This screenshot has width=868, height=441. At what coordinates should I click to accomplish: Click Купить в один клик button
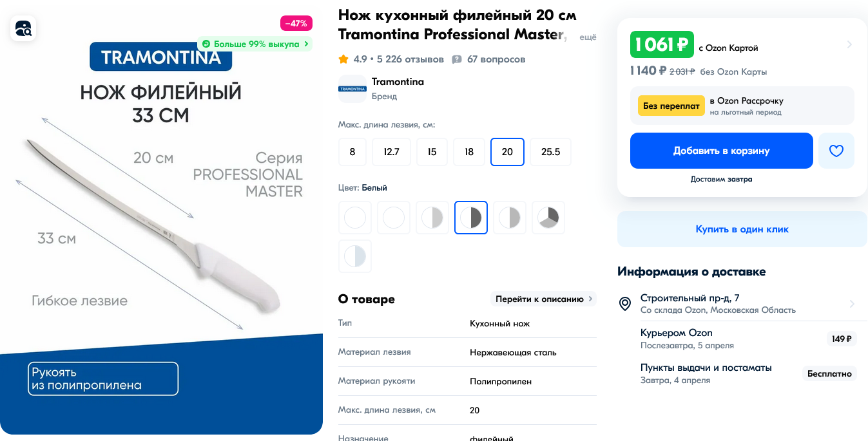pyautogui.click(x=742, y=229)
